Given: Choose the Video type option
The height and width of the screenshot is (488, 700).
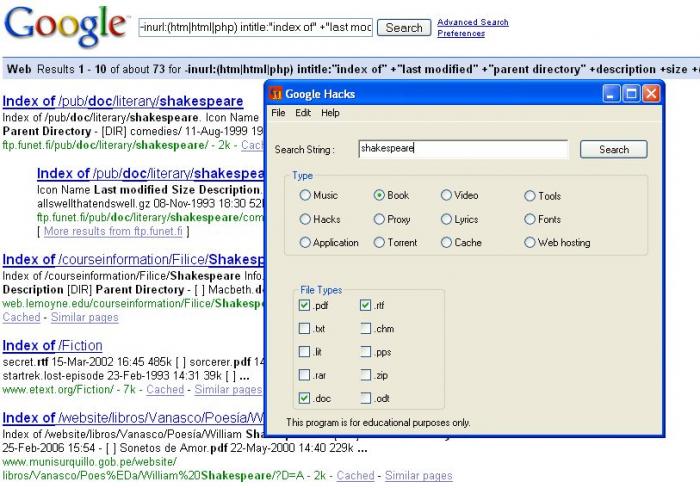Looking at the screenshot, I should coord(446,195).
